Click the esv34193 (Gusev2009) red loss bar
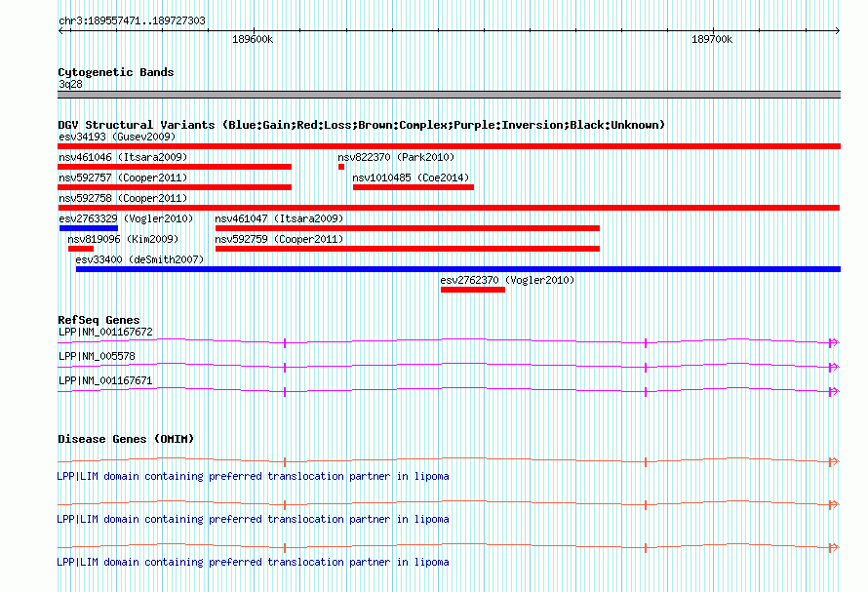Viewport: 868px width, 592px height. [449, 146]
